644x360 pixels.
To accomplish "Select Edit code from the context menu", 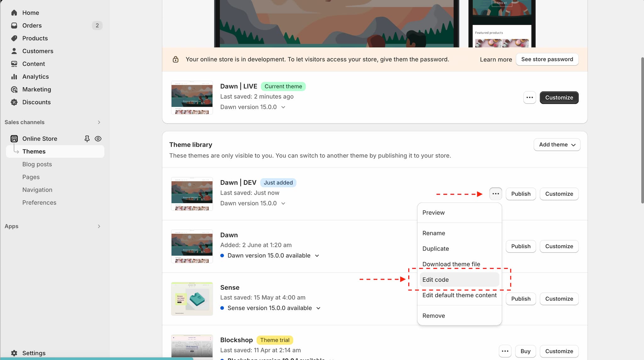I will coord(436,280).
